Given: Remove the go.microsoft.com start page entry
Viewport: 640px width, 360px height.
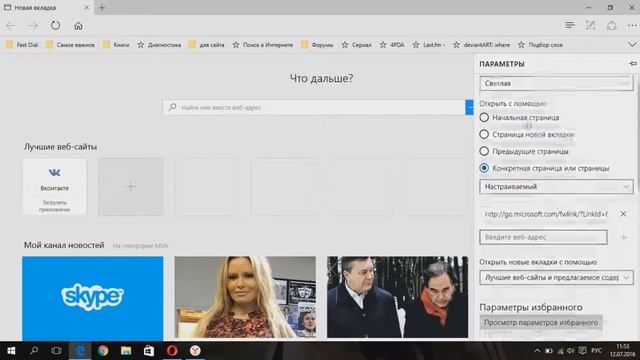Looking at the screenshot, I should 623,214.
